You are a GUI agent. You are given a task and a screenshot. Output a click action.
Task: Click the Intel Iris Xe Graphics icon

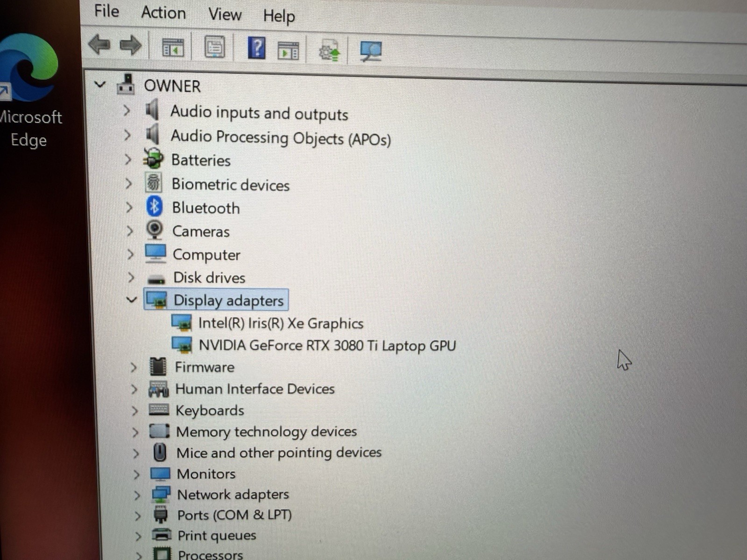182,322
